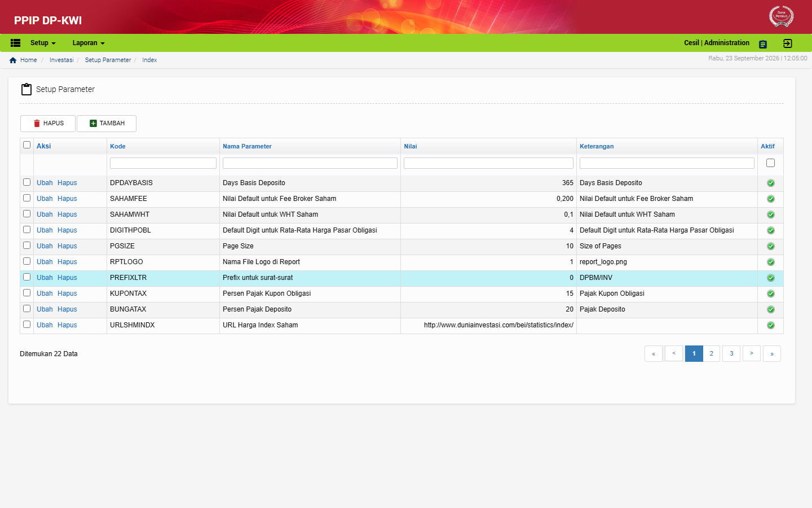Click the Index breadcrumb link
Screen dimensions: 812x508
coord(149,60)
